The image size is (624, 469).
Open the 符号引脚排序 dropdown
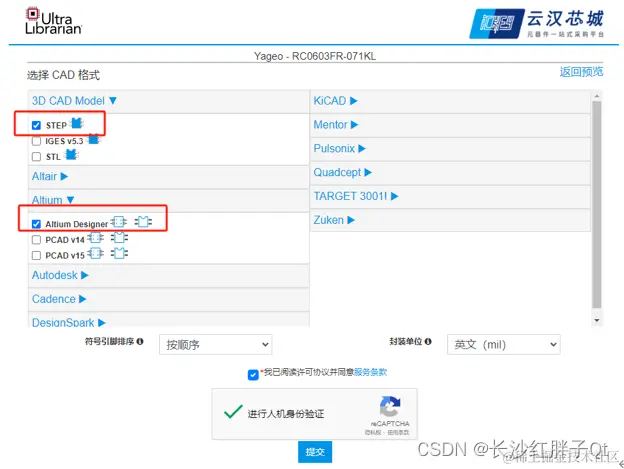tap(216, 344)
